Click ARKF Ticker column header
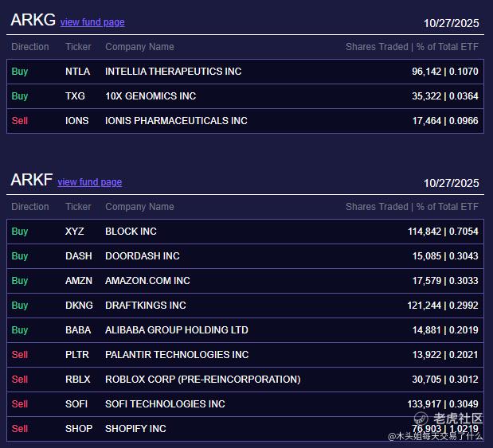 pyautogui.click(x=78, y=207)
